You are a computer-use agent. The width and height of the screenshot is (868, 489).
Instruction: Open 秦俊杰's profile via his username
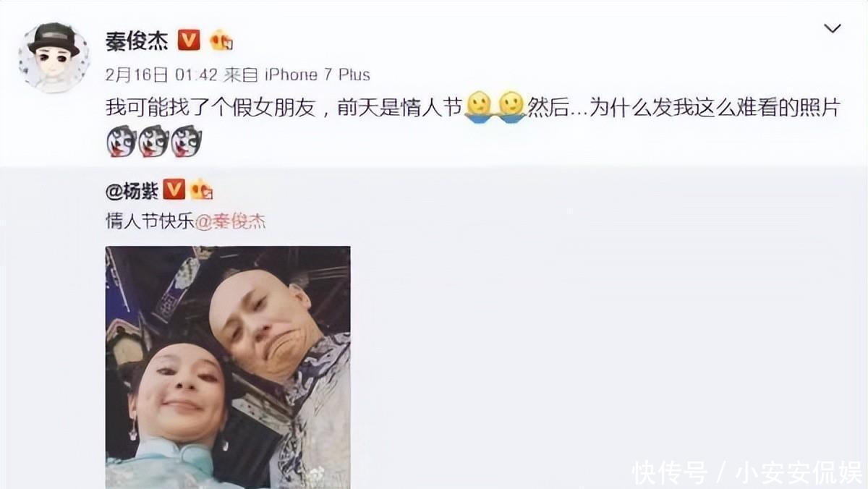[x=137, y=41]
